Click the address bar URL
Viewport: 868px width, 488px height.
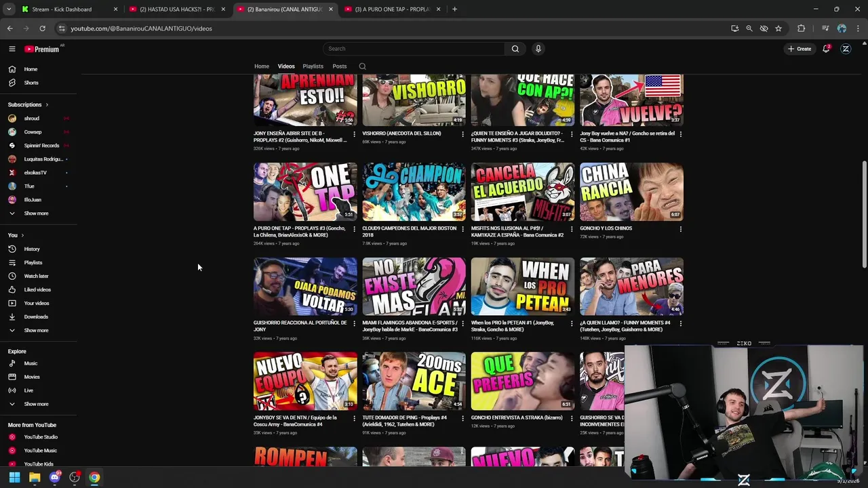(x=141, y=28)
